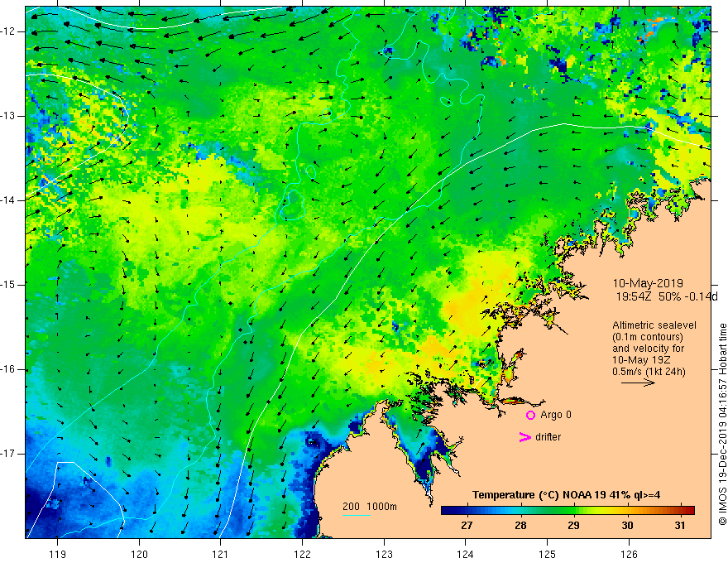
Task: Click the '0.5m/s (1kt 24h)' scale text
Action: point(649,372)
